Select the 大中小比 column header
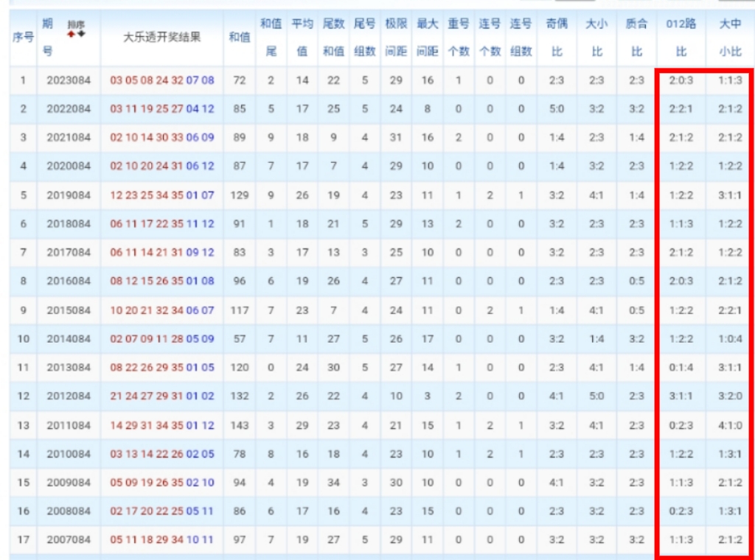The height and width of the screenshot is (560, 755). [x=731, y=38]
